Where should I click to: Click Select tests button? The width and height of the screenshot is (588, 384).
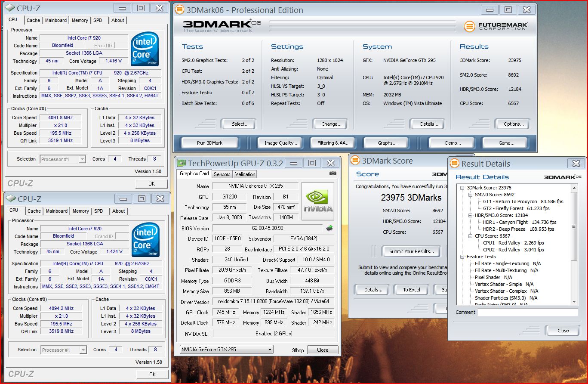[x=240, y=124]
